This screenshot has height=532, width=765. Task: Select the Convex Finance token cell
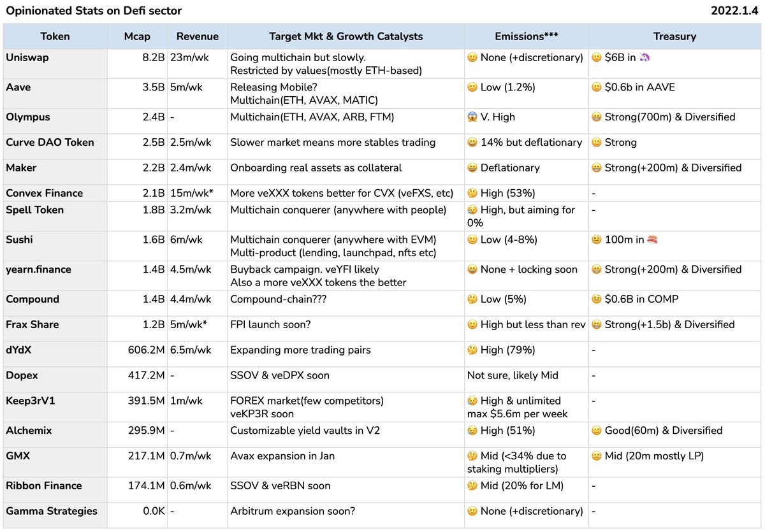pyautogui.click(x=55, y=193)
